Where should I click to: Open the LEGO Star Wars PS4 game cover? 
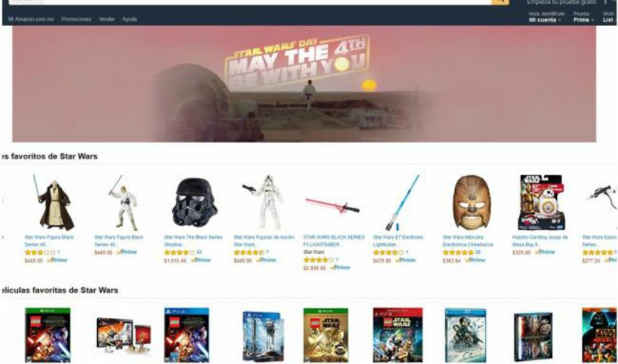[186, 335]
